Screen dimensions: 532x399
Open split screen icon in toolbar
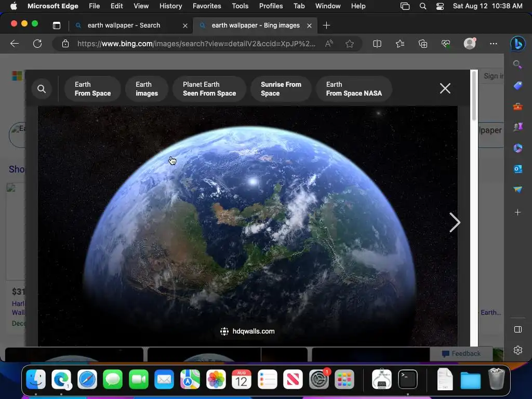377,44
